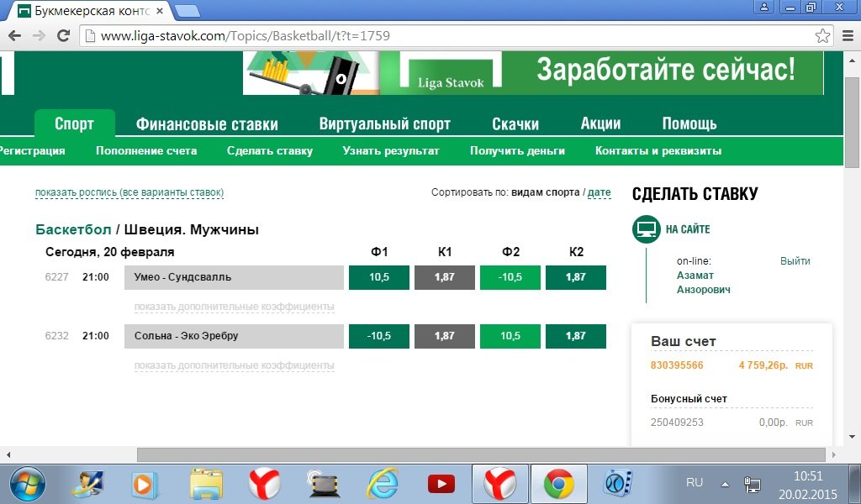Expand additional odds for Умео - Сундсвалль
The image size is (861, 504).
234,307
